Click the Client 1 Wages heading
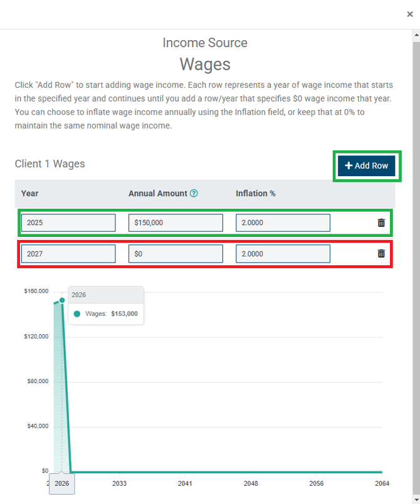Screen dimensions: 420x504 coord(50,164)
